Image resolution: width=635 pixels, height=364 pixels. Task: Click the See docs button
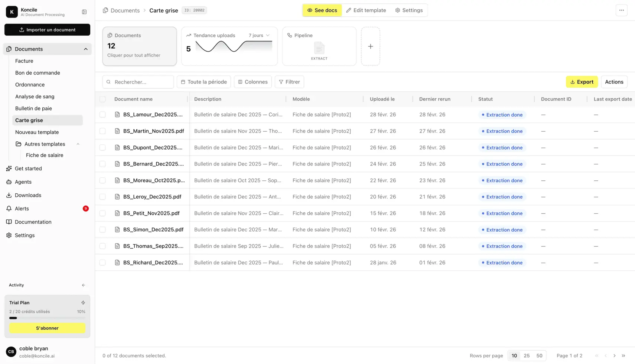click(x=322, y=10)
